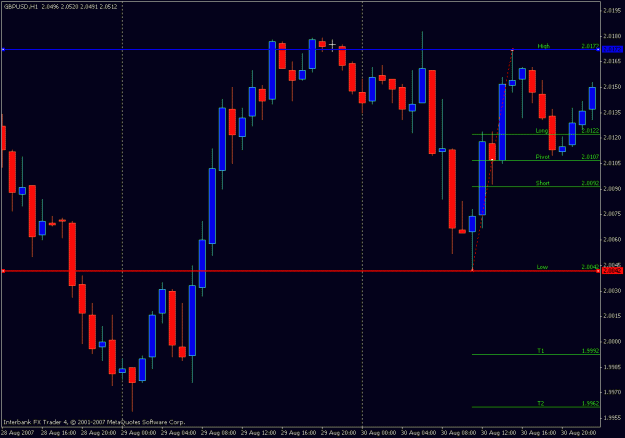Click the 2.0180 price scale label
This screenshot has width=625, height=438.
[613, 36]
